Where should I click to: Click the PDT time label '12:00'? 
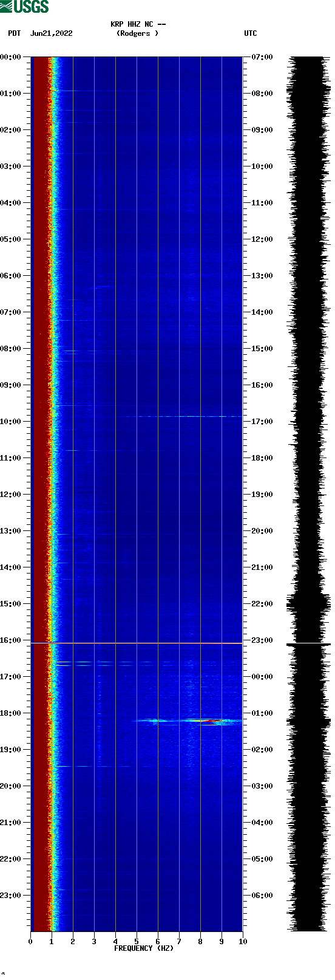pyautogui.click(x=10, y=494)
